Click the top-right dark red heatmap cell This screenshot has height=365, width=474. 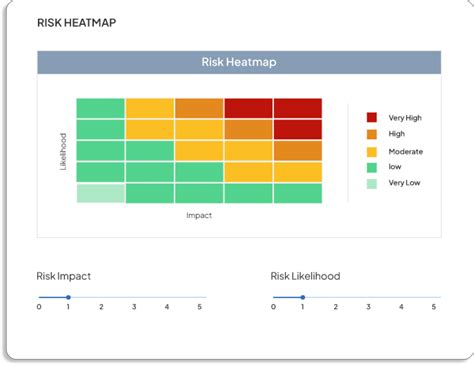tap(298, 108)
